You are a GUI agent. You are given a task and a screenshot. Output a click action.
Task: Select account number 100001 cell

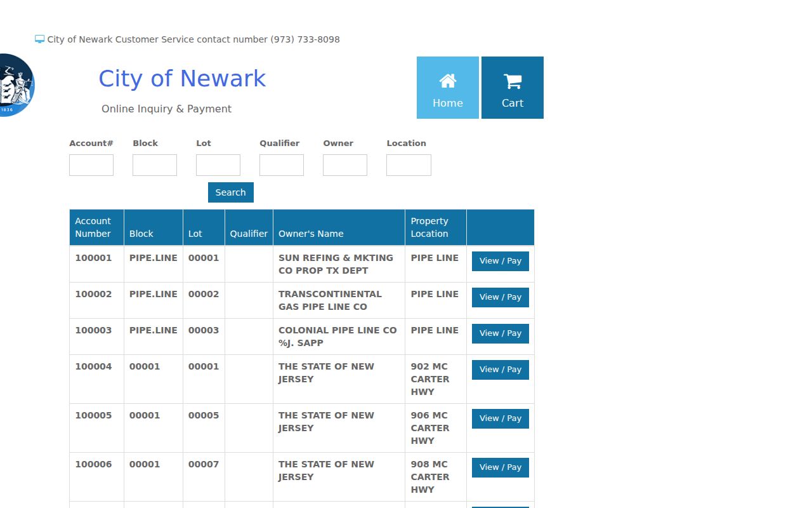point(96,264)
